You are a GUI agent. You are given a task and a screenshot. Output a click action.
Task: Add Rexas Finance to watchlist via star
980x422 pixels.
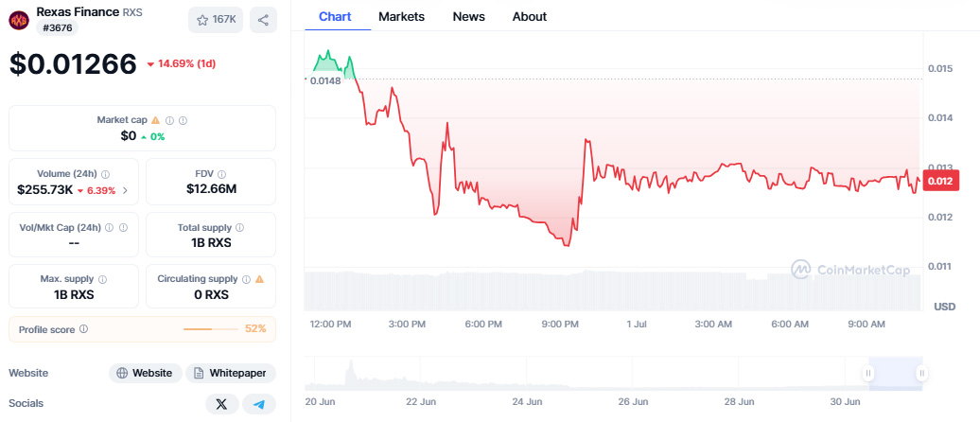218,20
